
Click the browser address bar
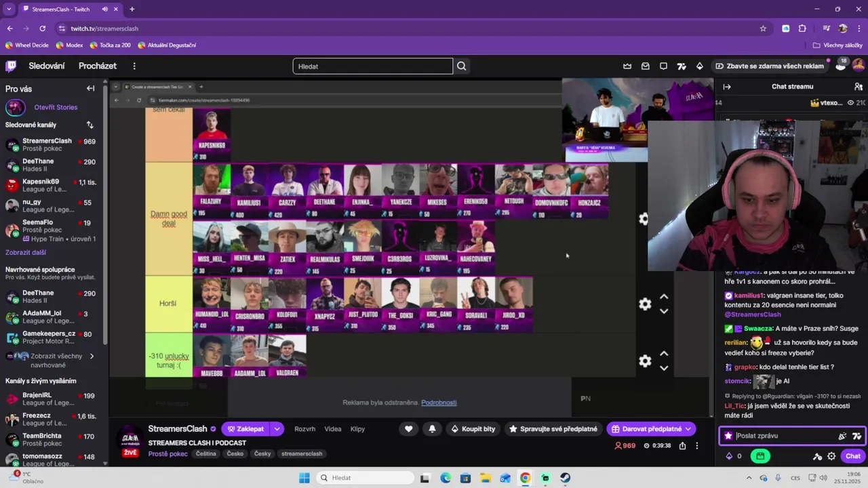(407, 28)
